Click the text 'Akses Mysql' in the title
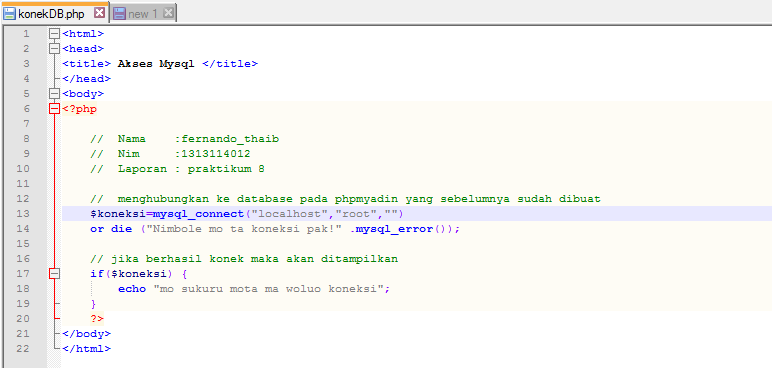This screenshot has width=772, height=368. 156,64
